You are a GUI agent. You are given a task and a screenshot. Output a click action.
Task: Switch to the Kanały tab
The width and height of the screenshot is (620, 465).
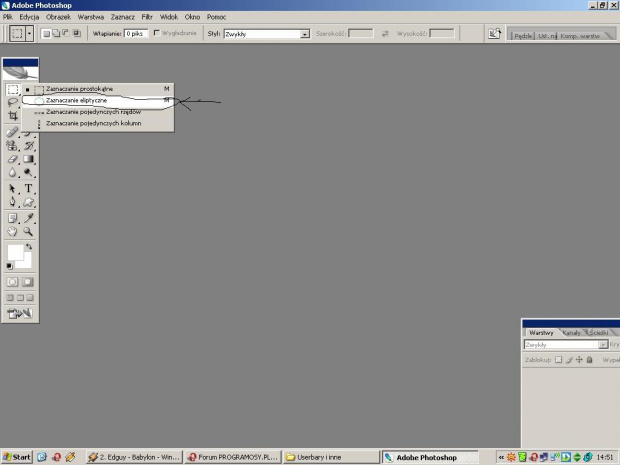[572, 333]
